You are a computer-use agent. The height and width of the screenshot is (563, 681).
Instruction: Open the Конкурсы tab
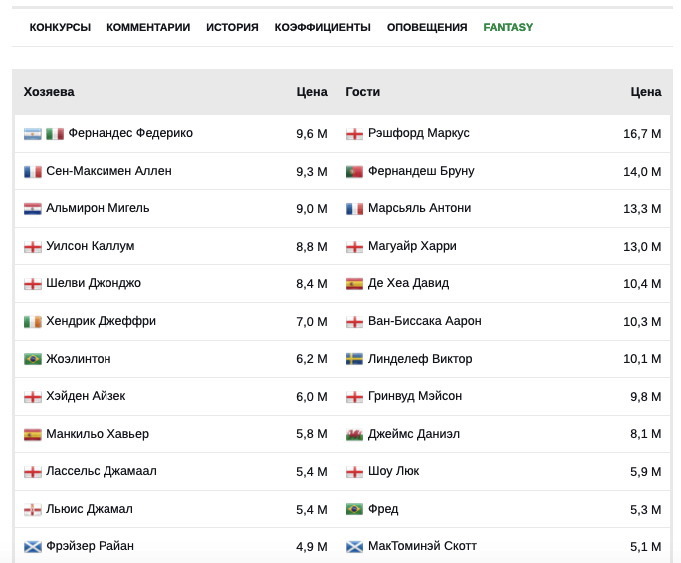tap(60, 27)
